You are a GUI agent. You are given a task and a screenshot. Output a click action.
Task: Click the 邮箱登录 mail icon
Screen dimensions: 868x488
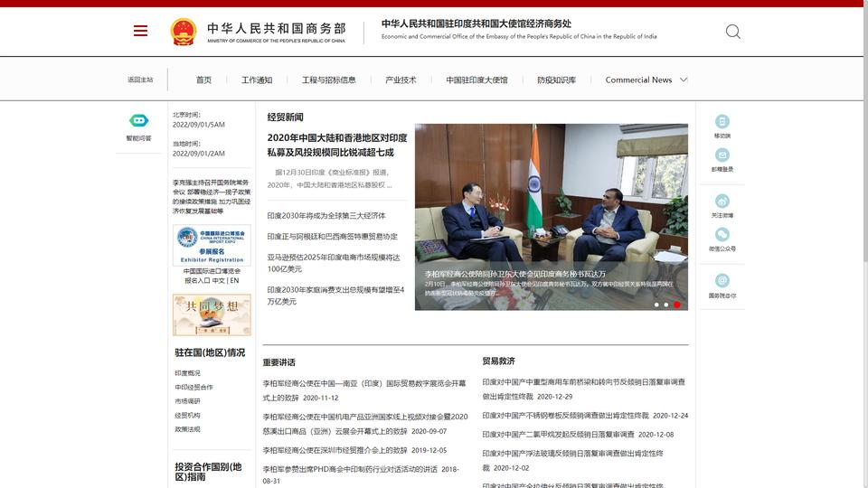(x=722, y=155)
